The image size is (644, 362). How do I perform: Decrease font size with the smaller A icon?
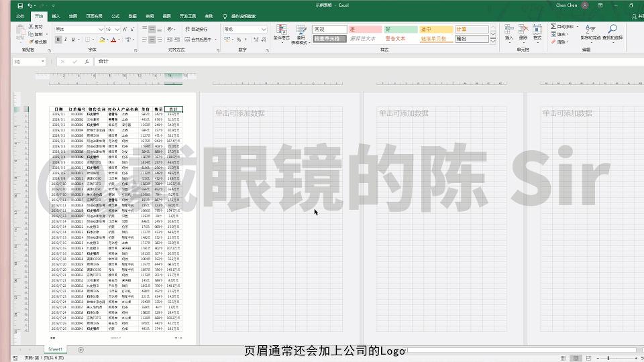tap(133, 29)
